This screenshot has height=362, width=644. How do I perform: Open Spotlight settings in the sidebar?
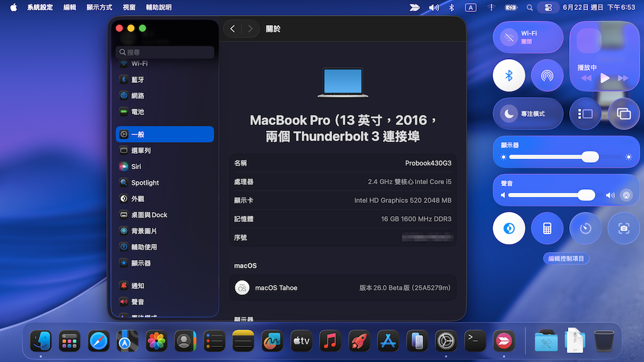[x=165, y=183]
